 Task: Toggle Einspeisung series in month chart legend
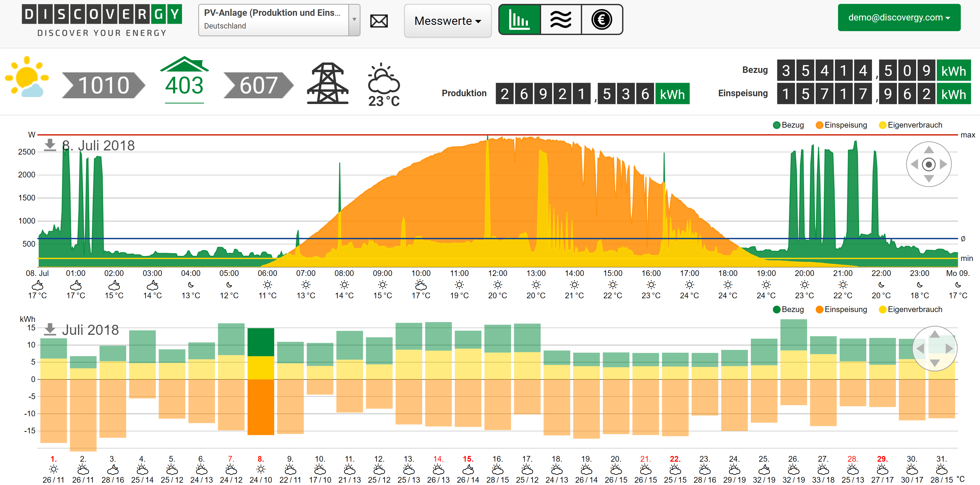pyautogui.click(x=841, y=309)
